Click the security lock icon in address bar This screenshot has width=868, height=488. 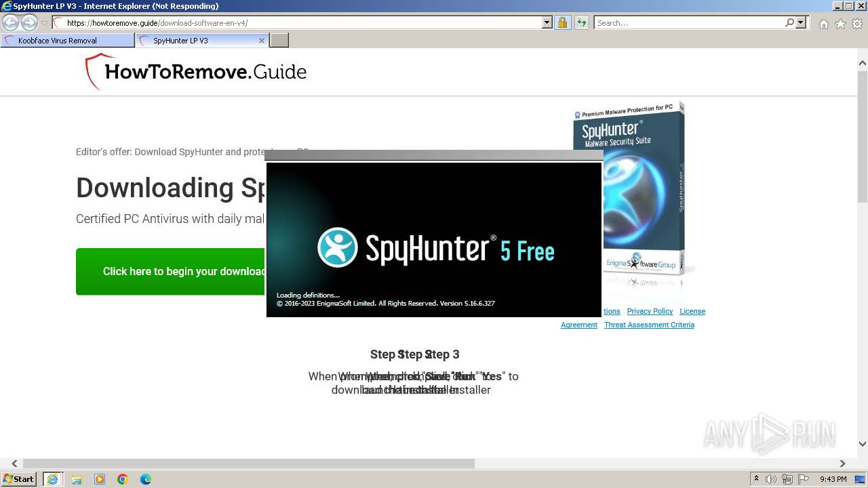pos(562,23)
